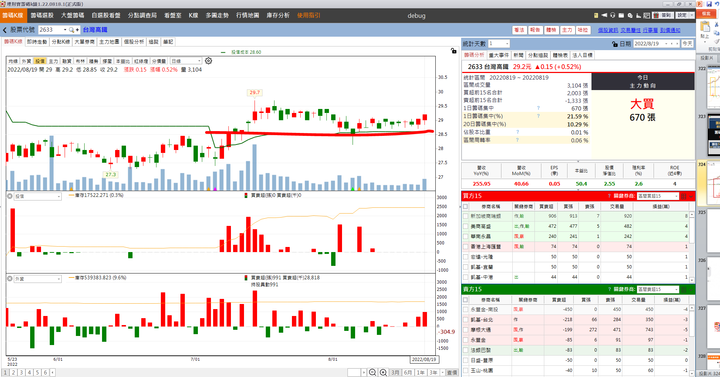Open the stock code search magnifier
This screenshot has height=377, width=720.
[71, 30]
